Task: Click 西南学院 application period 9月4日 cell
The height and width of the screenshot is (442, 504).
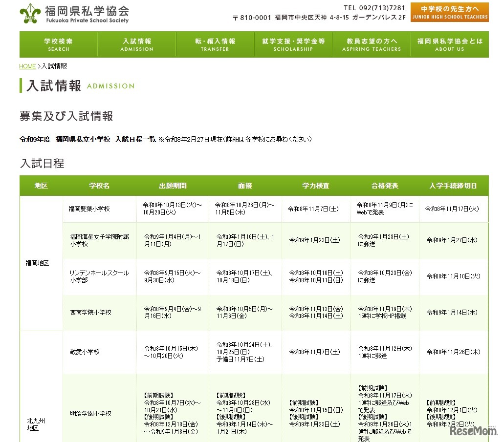Action: click(173, 313)
